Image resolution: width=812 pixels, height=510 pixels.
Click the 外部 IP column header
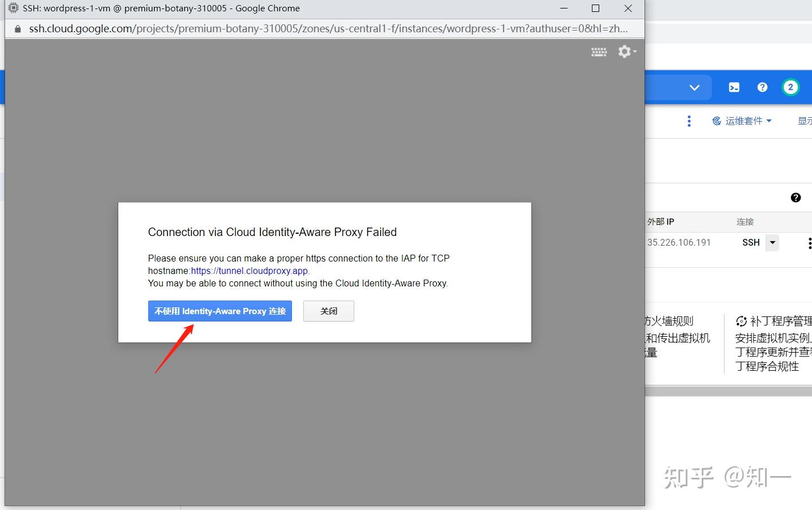(x=660, y=221)
